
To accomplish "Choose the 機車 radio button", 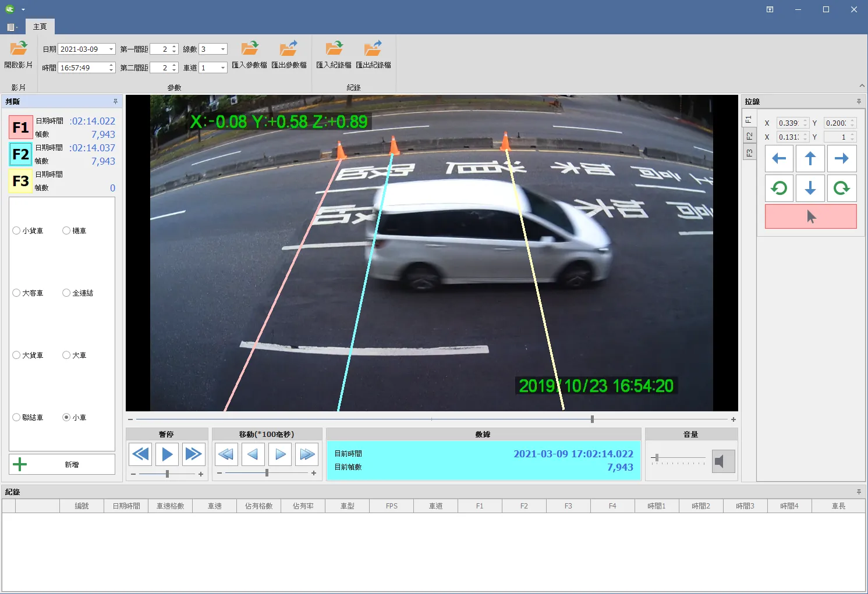I will 66,230.
